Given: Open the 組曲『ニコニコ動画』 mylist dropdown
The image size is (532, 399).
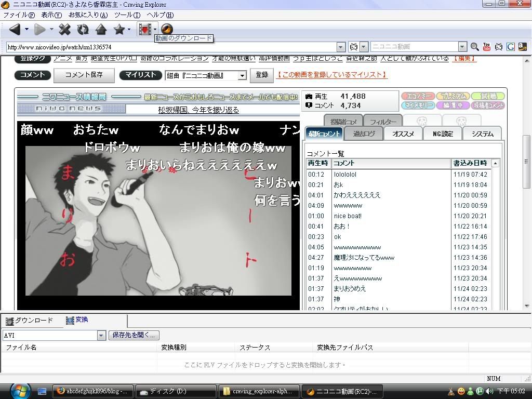Looking at the screenshot, I should (242, 75).
